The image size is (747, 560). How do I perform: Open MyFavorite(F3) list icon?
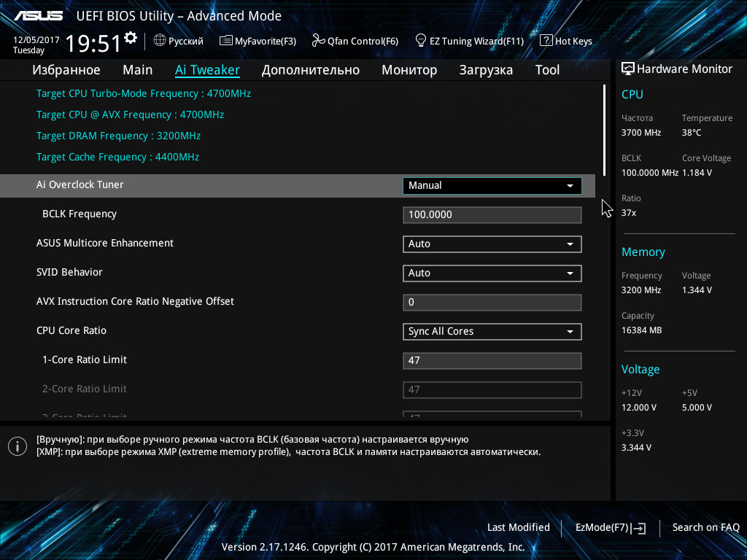[x=226, y=41]
